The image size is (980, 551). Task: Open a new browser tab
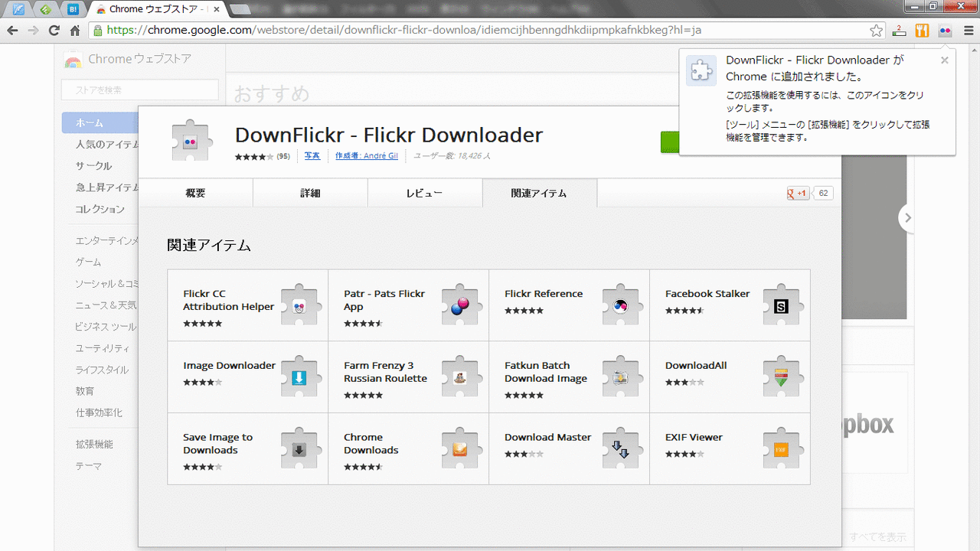240,9
